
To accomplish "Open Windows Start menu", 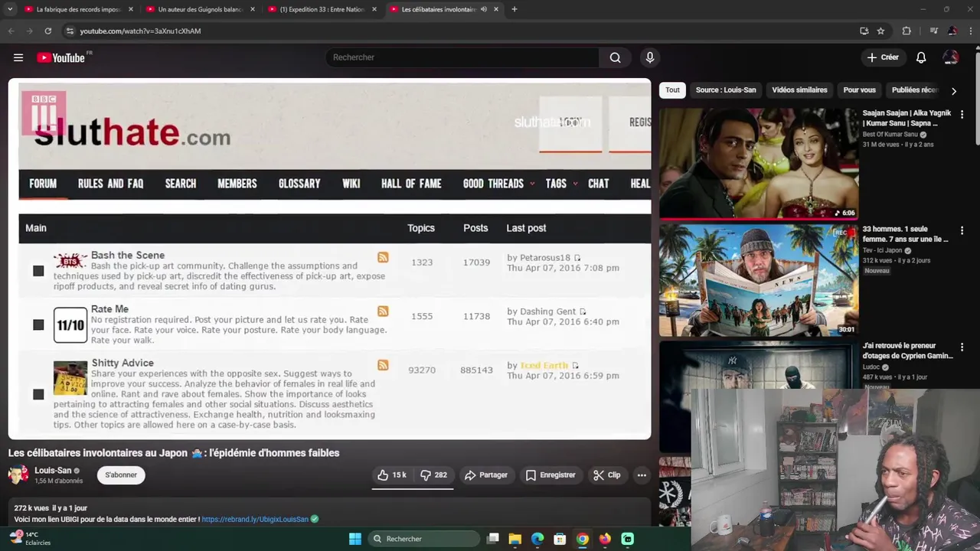I will [355, 539].
